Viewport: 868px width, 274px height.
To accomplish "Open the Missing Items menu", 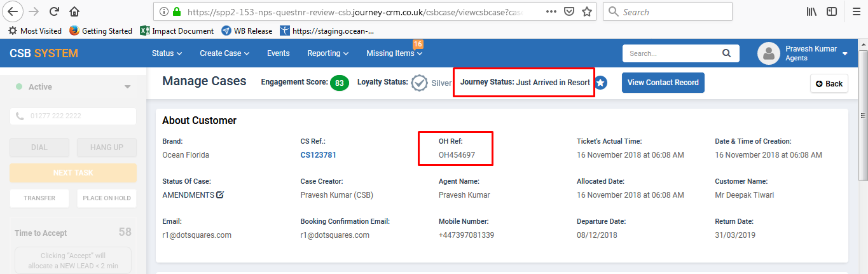I will click(394, 53).
